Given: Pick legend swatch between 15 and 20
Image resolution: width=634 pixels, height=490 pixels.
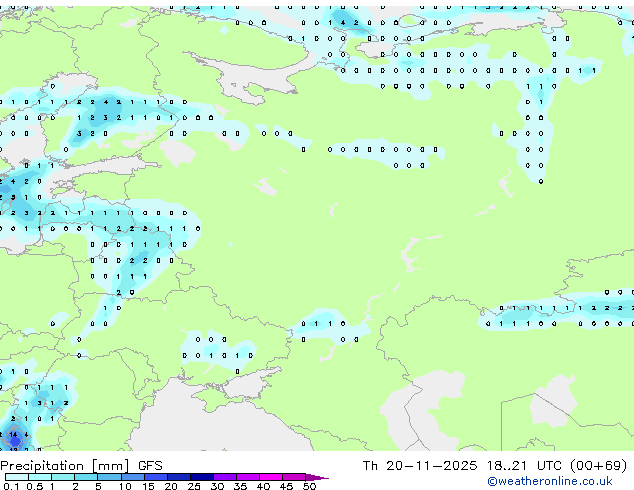Looking at the screenshot, I should click(x=156, y=477).
